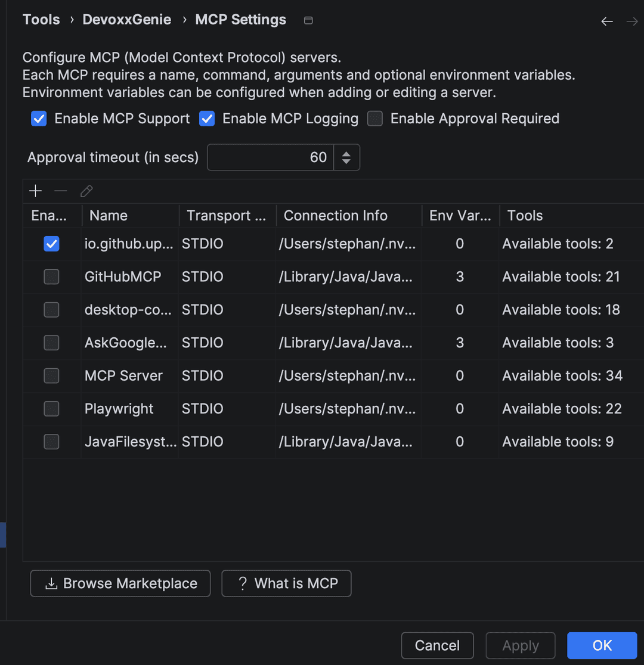Go to DevoxxGenie in breadcrumb
The height and width of the screenshot is (665, 644).
point(127,20)
